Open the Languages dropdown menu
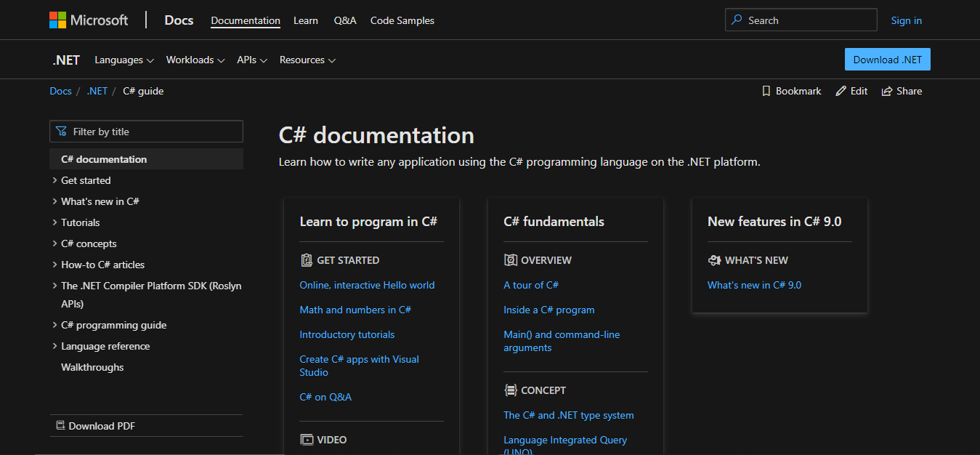 pos(124,60)
